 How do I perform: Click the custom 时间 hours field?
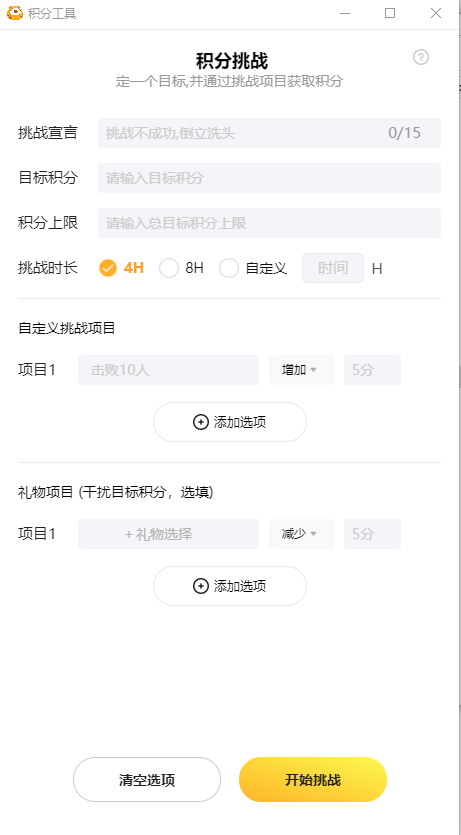point(333,268)
